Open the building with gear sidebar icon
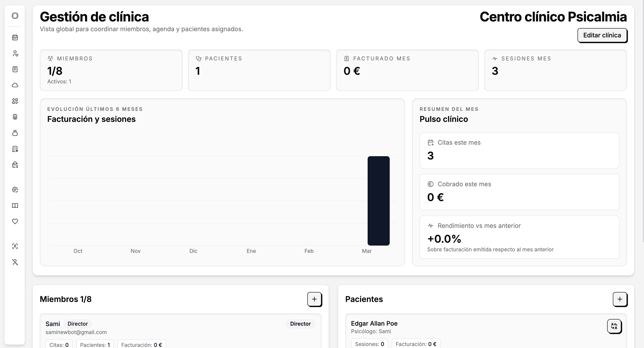Screen dimensions: 644x348 tap(15, 149)
